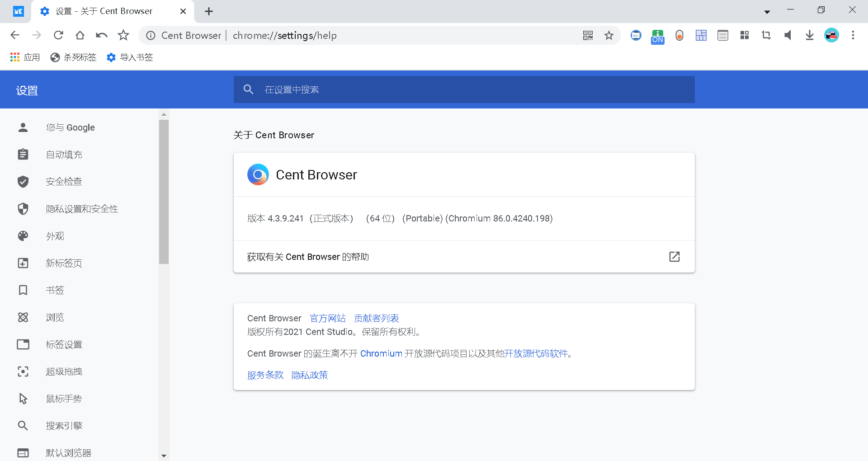Open the 官方网站 link
868x461 pixels.
coord(328,318)
